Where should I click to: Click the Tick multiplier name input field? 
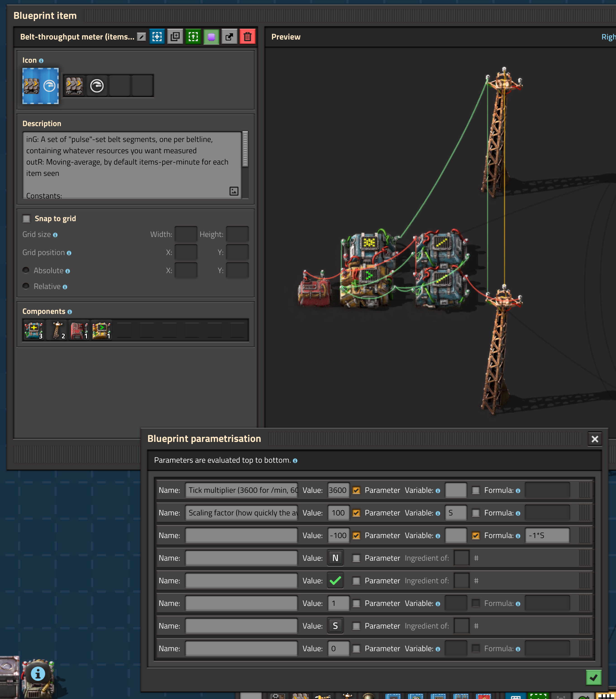[x=241, y=490]
